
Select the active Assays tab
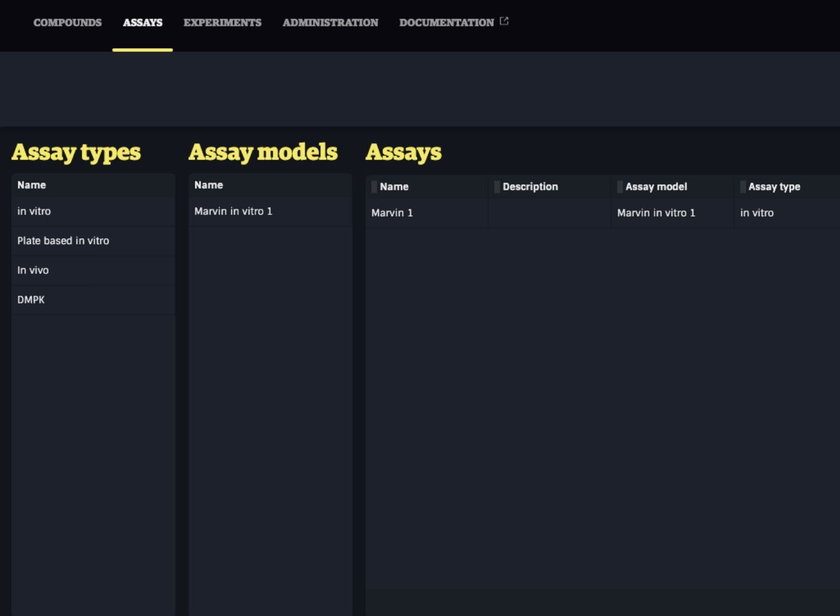tap(142, 23)
